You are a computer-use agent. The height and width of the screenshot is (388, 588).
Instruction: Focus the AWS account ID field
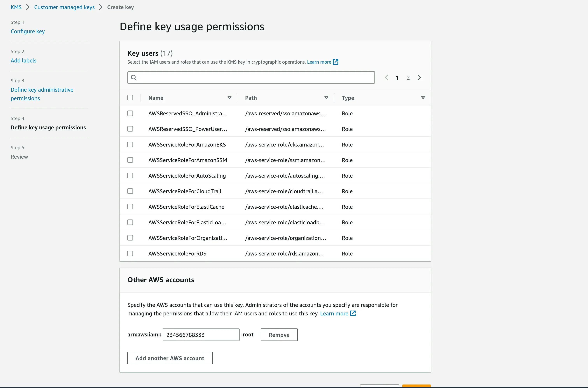click(201, 334)
